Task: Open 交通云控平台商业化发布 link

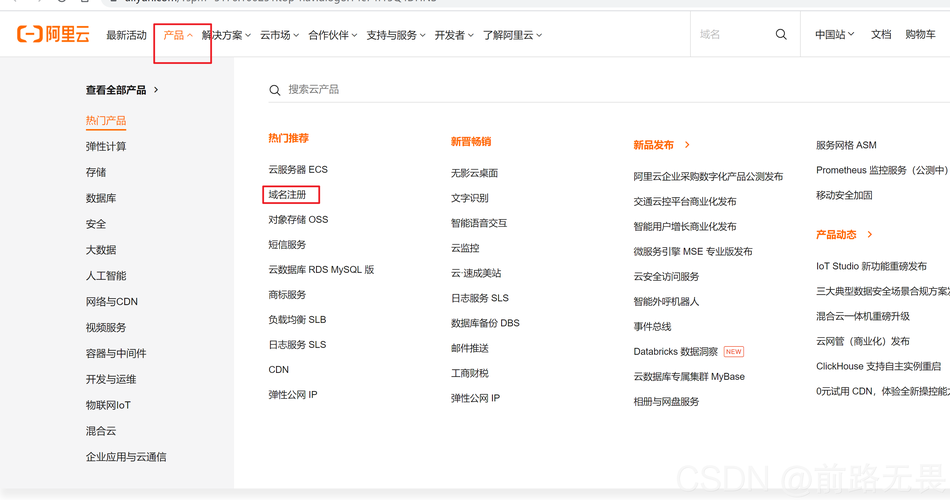Action: click(x=685, y=201)
